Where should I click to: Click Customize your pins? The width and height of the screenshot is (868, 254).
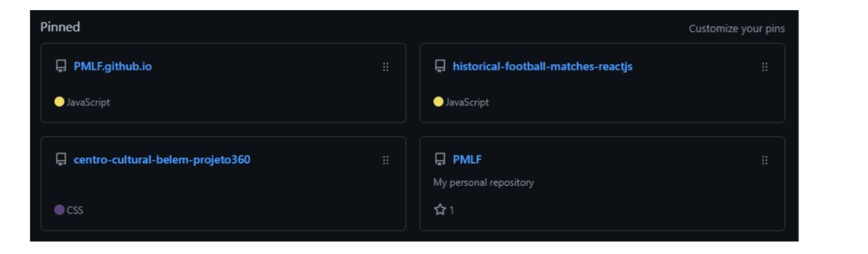tap(736, 29)
